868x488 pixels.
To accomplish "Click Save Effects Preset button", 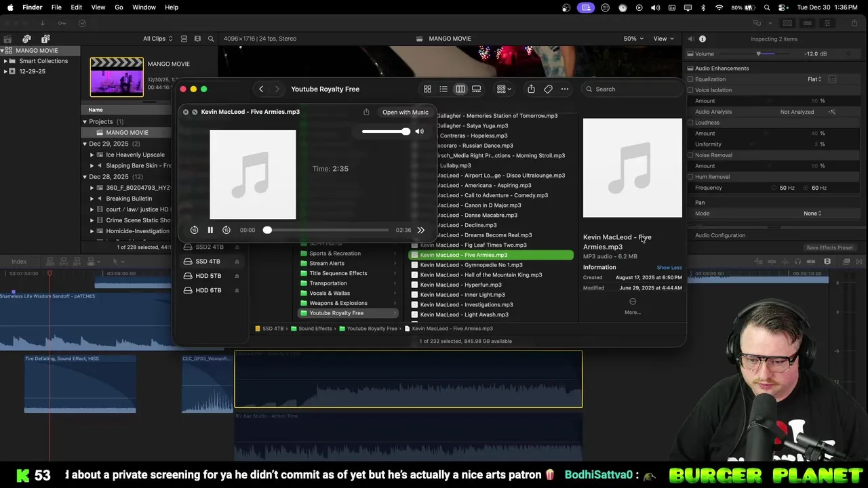I will (829, 247).
